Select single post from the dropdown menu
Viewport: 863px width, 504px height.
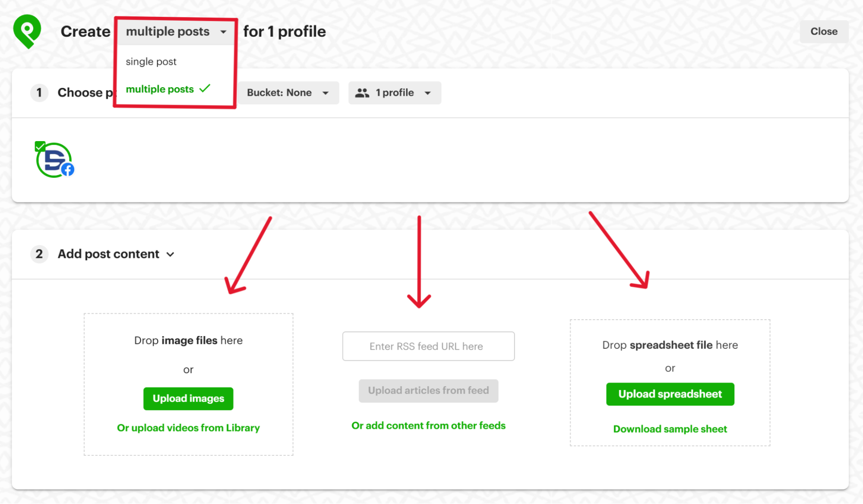pyautogui.click(x=151, y=61)
